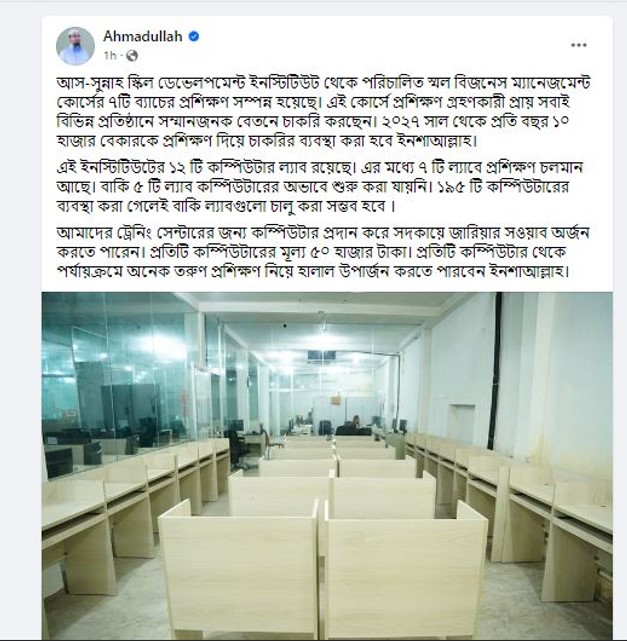Click the Ahmadullah author name link
Image resolution: width=627 pixels, height=641 pixels.
point(143,36)
